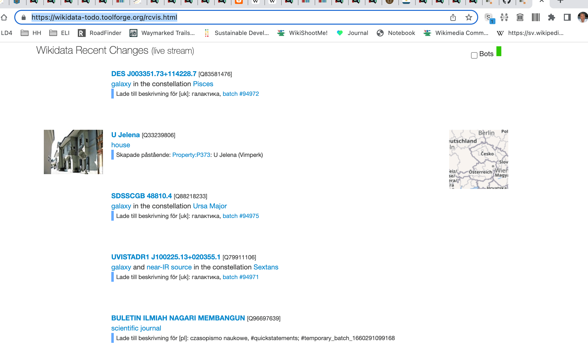588x364 pixels.
Task: Follow the batch #94972 link
Action: [241, 94]
